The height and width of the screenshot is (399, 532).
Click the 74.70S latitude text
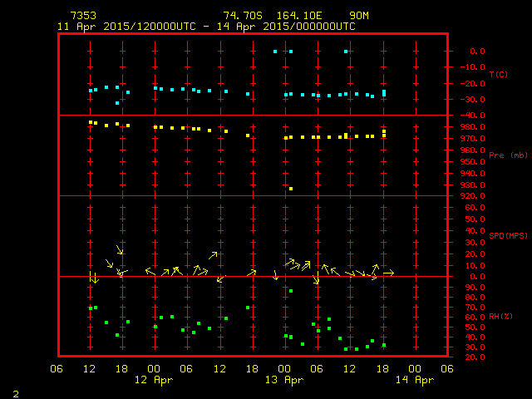(x=242, y=16)
